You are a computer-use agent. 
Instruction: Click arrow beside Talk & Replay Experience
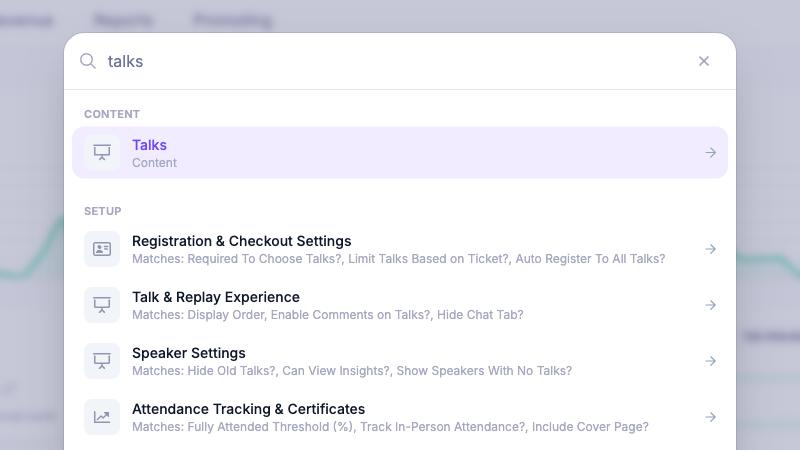tap(711, 305)
